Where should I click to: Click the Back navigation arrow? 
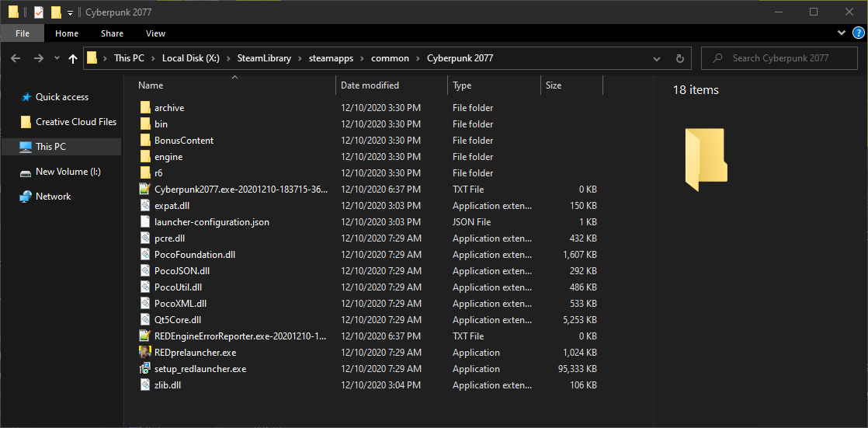[16, 58]
